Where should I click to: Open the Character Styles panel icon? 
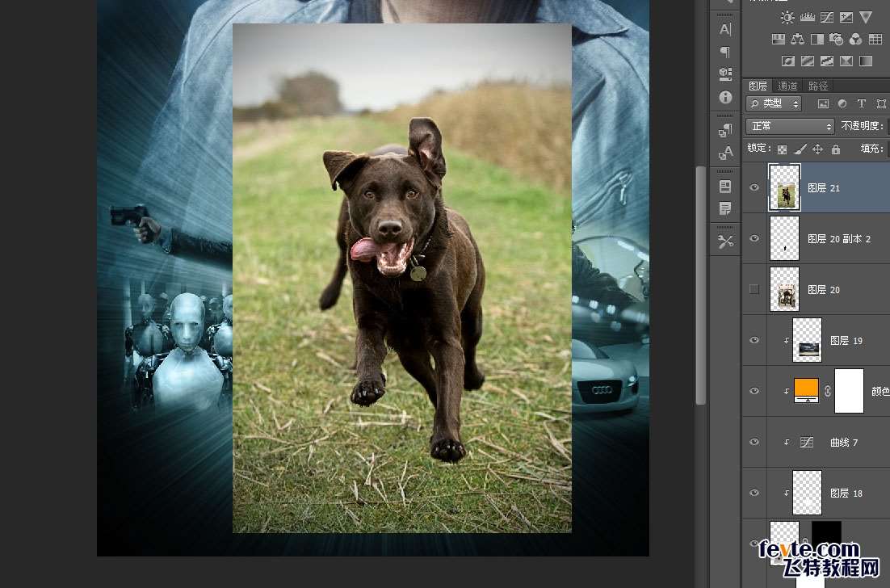(725, 153)
